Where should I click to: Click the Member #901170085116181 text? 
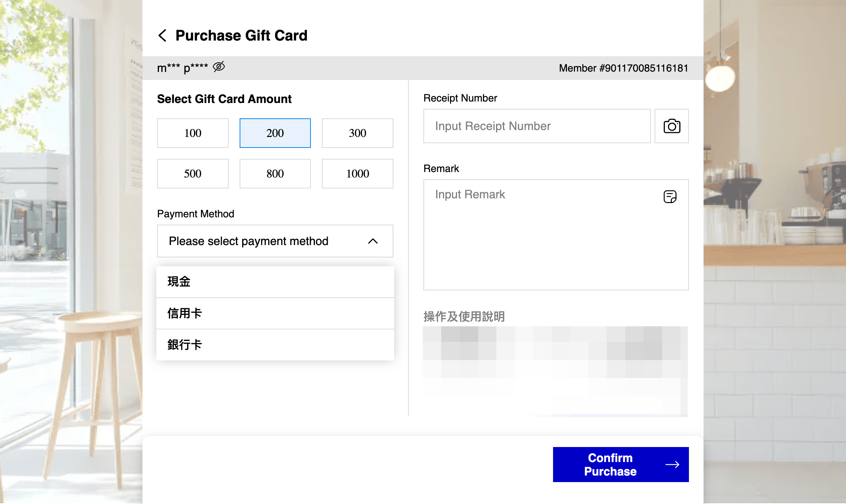point(624,68)
